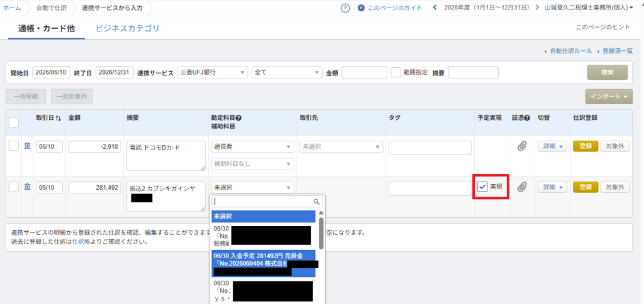Attach voucher clip in 通信費 row
Screen dimensions: 644x304
(x=521, y=146)
